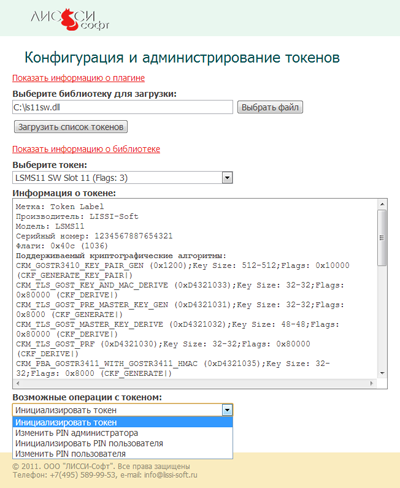Select 'Инициализировать PIN пользователя' option
Image resolution: width=400 pixels, height=488 pixels.
(122, 443)
